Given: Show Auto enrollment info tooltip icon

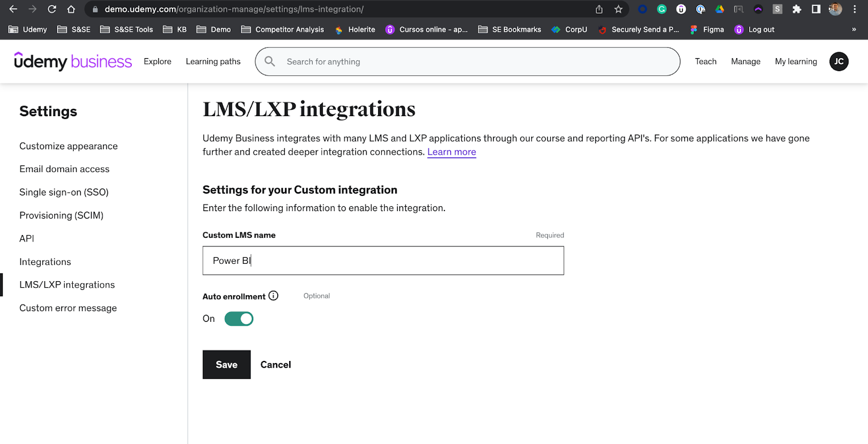Looking at the screenshot, I should tap(273, 296).
